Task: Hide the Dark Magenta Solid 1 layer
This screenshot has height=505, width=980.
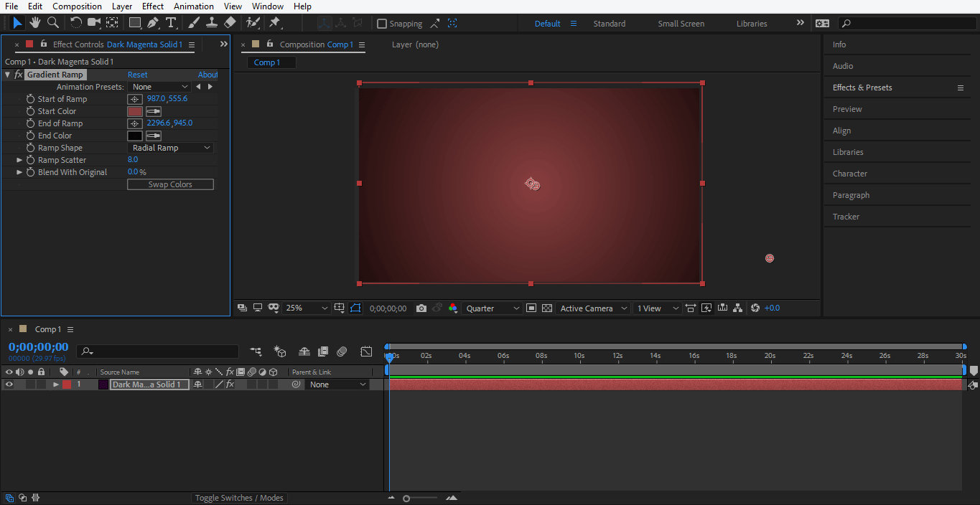Action: (x=9, y=384)
